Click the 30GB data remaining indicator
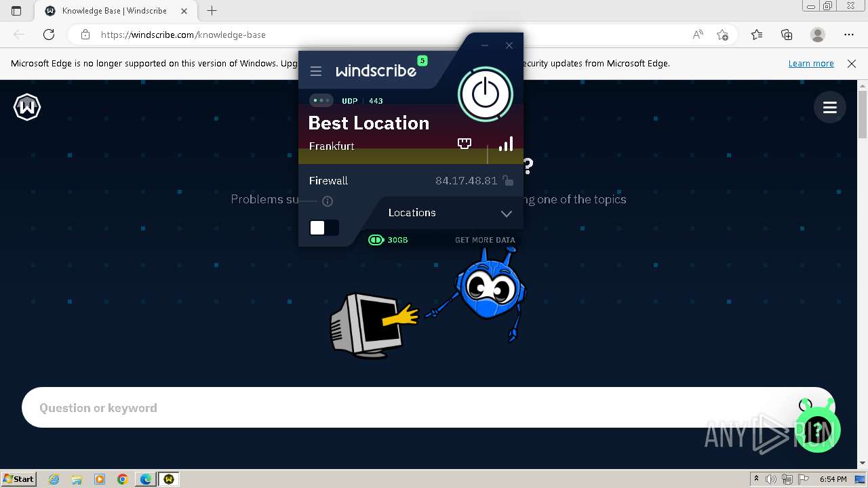The height and width of the screenshot is (488, 868). 388,240
